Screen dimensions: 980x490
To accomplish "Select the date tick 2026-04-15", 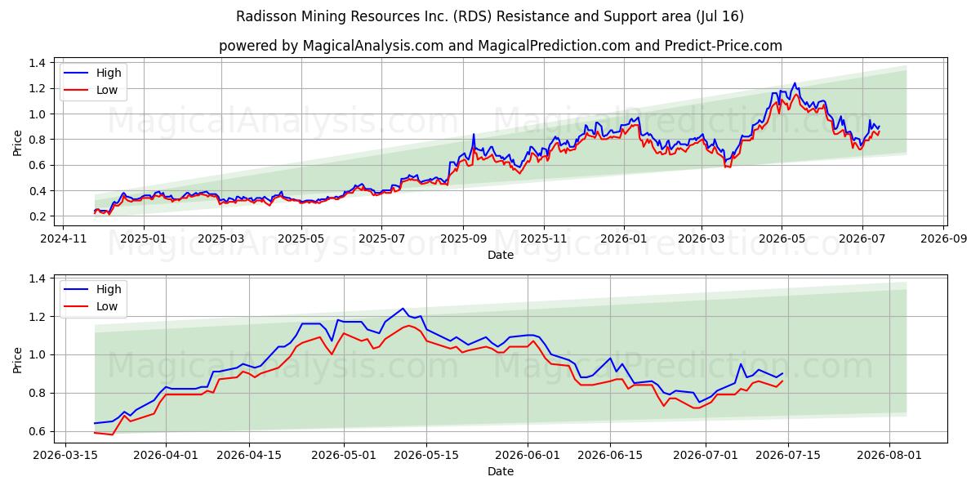I will (x=248, y=456).
